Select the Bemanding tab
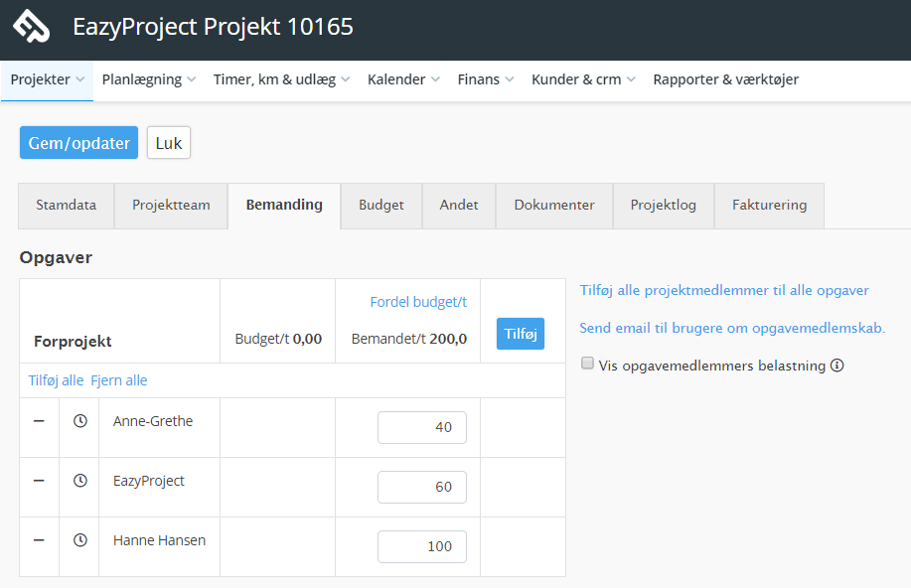Screen dimensions: 911x588 pos(284,205)
